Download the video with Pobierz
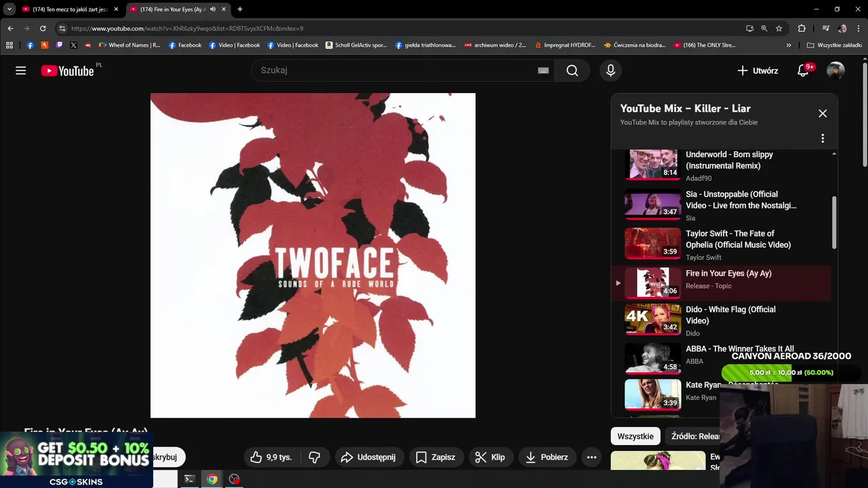This screenshot has height=488, width=868. point(547,457)
